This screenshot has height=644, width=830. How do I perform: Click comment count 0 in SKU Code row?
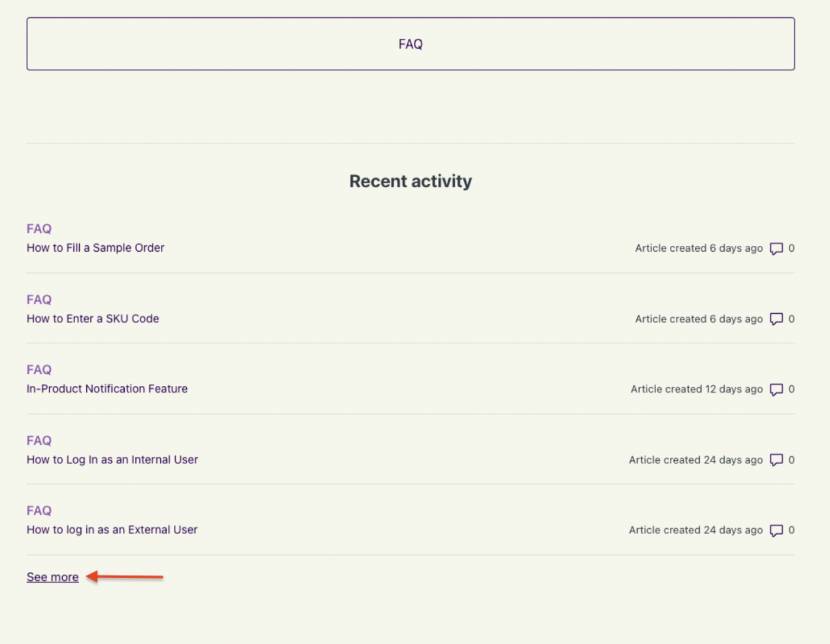coord(792,319)
